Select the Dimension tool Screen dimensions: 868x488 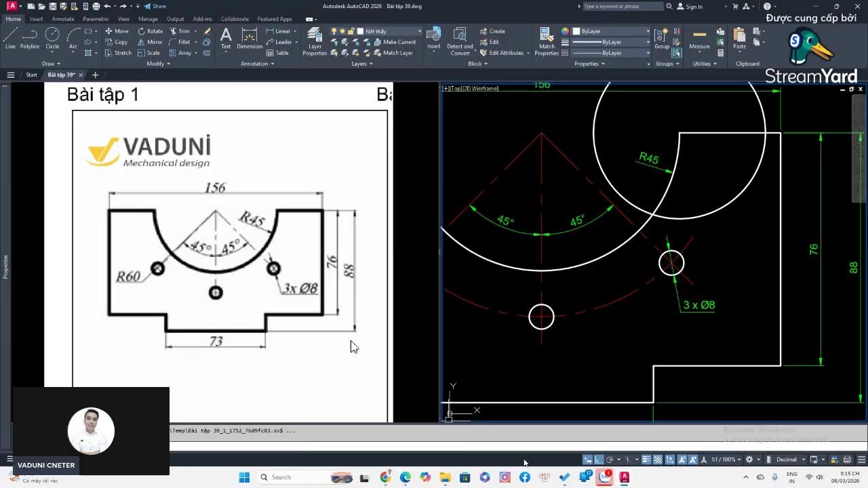[x=250, y=39]
